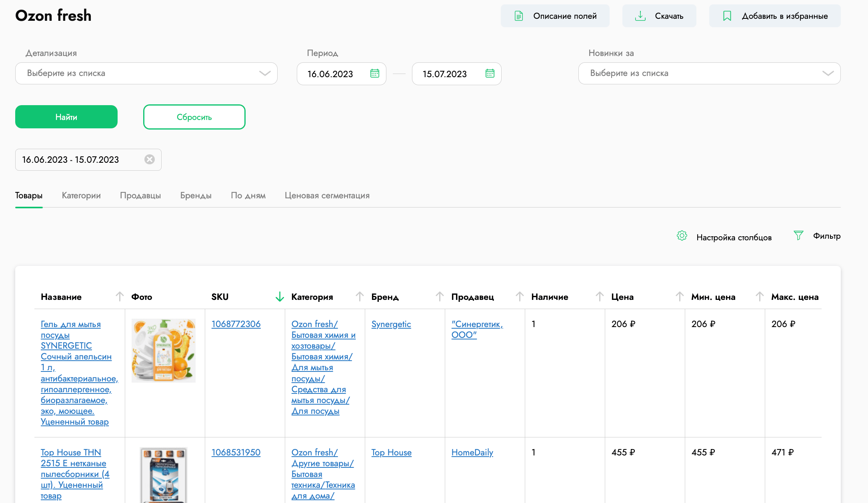868x503 pixels.
Task: Open the Бренды tab
Action: click(196, 196)
